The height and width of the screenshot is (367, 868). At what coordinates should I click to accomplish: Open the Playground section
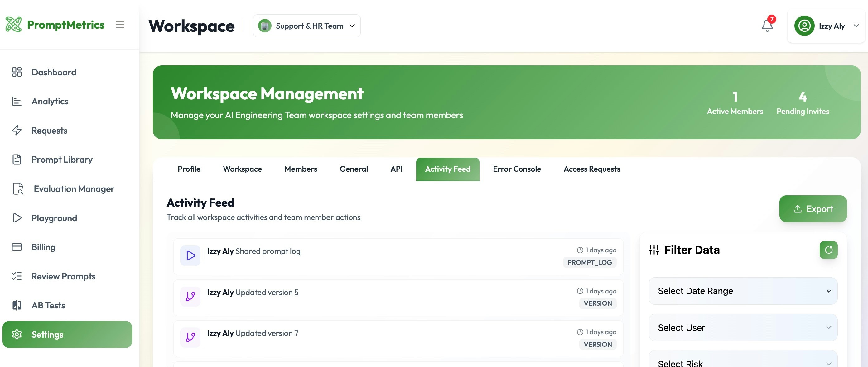tap(54, 218)
